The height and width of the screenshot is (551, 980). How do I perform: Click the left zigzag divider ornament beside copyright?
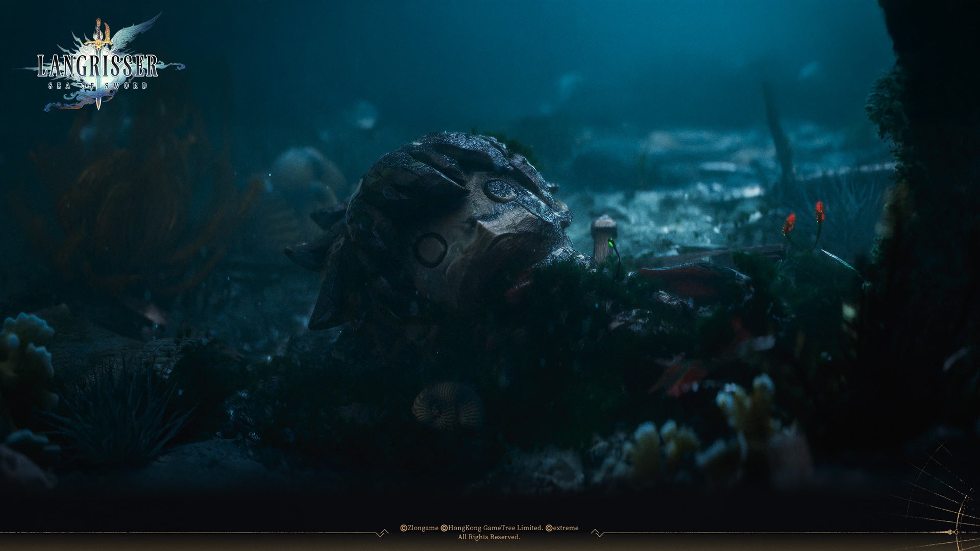[x=381, y=533]
